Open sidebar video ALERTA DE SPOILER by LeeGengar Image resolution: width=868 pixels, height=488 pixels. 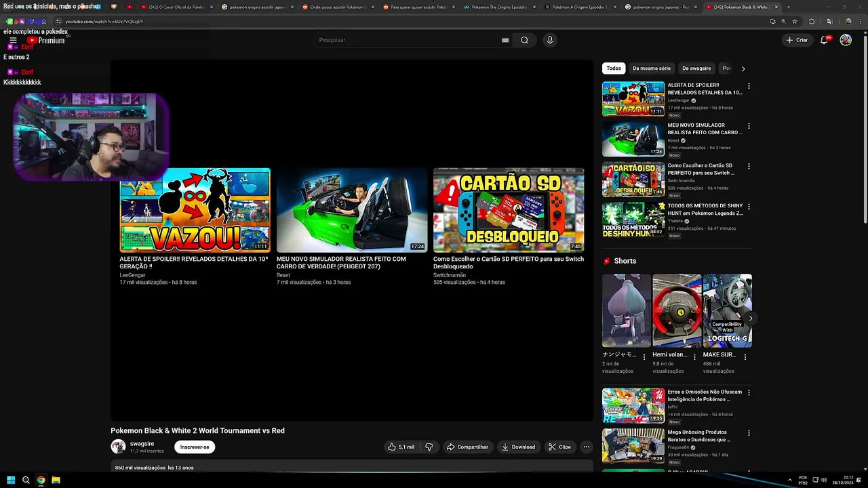[633, 99]
